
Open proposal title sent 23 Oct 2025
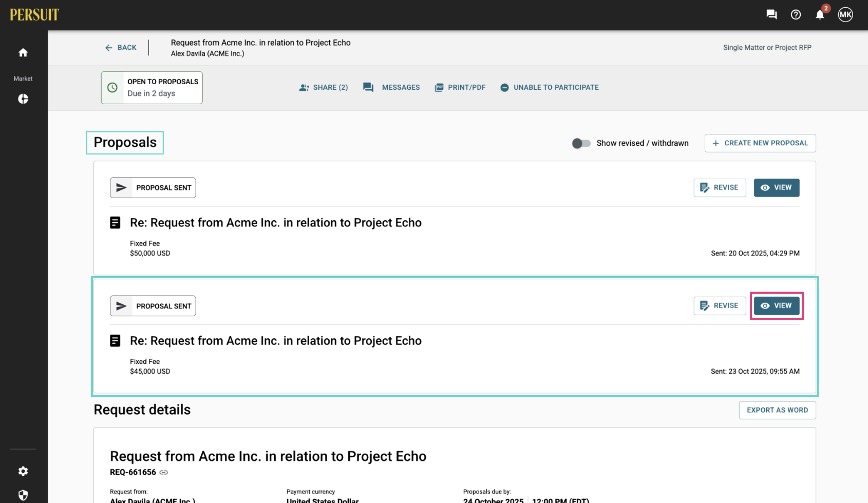276,341
